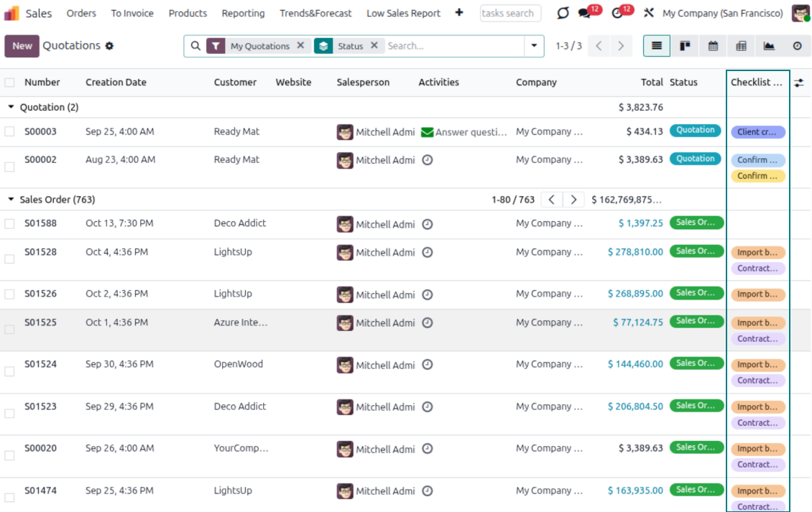Open the messages chat icon
The height and width of the screenshot is (512, 812).
[x=585, y=13]
